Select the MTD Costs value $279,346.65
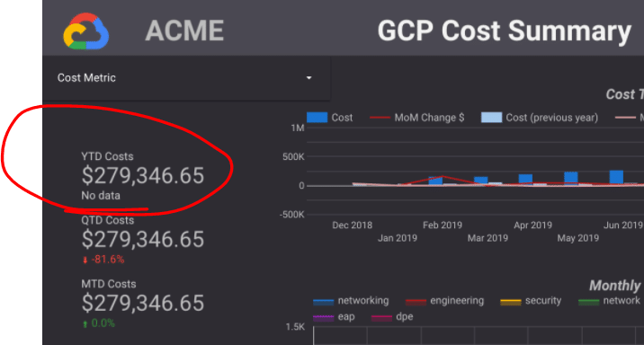Image resolution: width=644 pixels, height=345 pixels. pos(142,303)
